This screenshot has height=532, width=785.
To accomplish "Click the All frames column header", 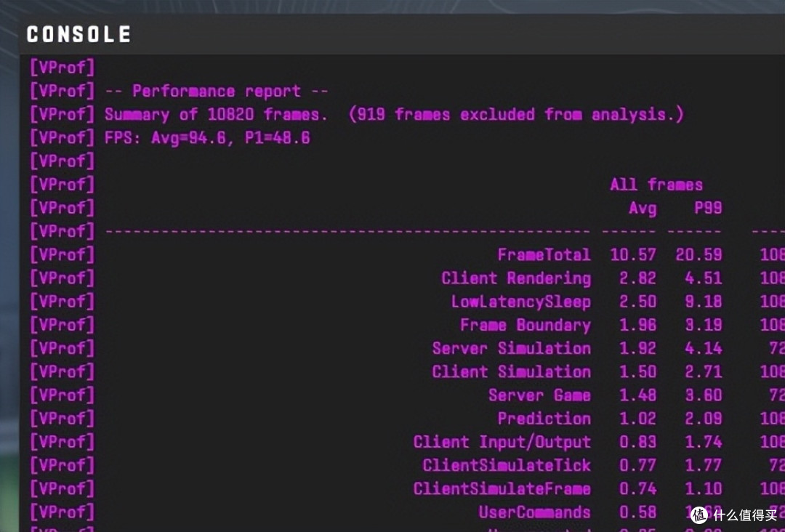I will pos(656,185).
